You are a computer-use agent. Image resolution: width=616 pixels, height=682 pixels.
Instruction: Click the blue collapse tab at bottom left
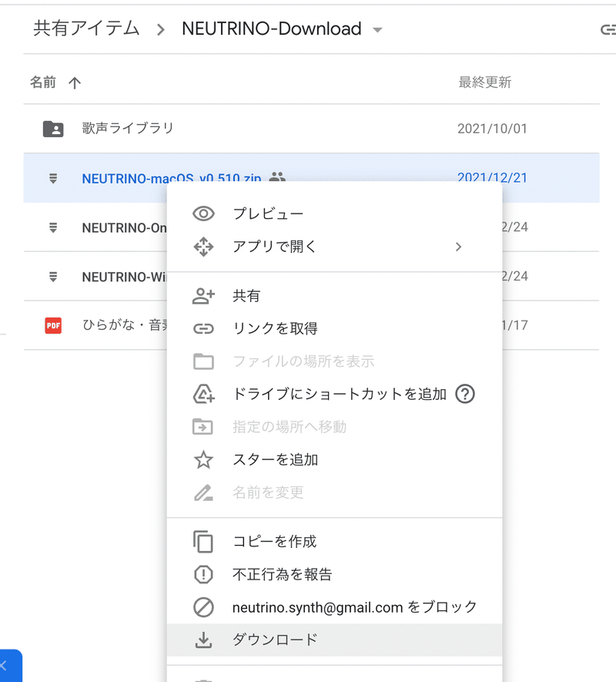(9, 666)
